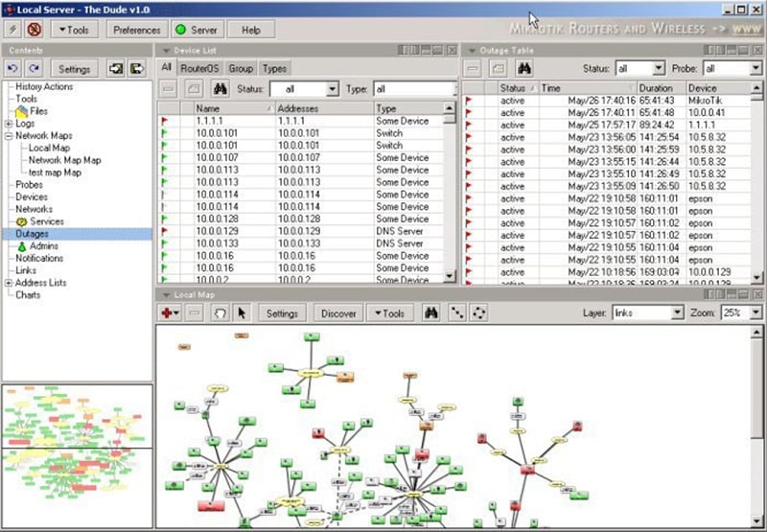The width and height of the screenshot is (767, 532).
Task: Expand the Logs tree node
Action: (x=9, y=124)
